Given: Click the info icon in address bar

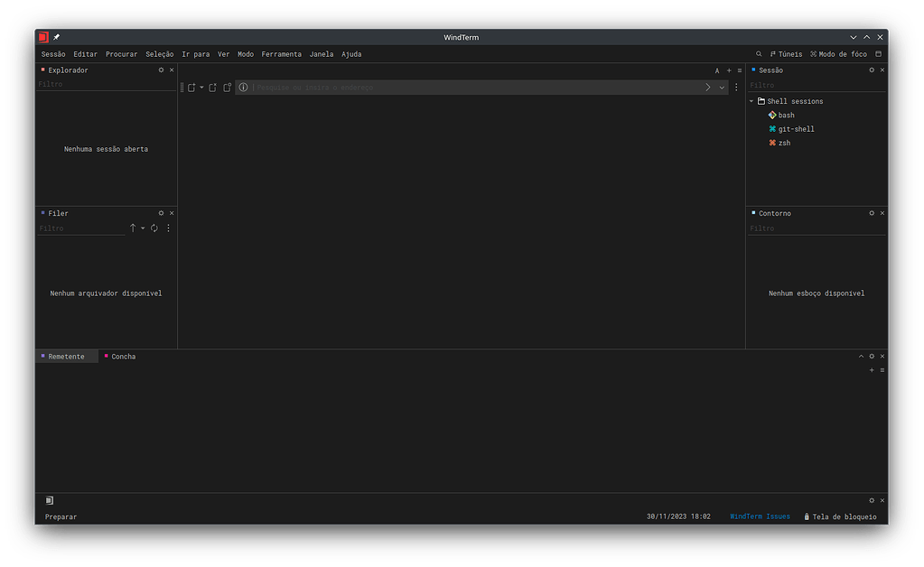Looking at the screenshot, I should click(243, 88).
